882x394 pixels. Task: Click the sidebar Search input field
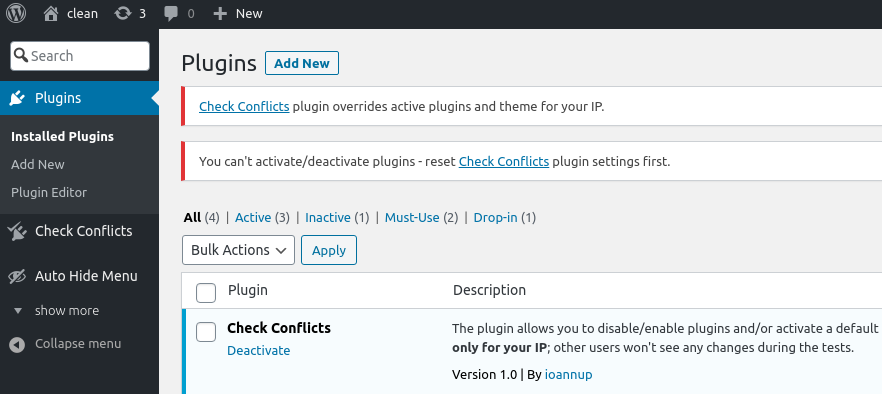[x=80, y=56]
